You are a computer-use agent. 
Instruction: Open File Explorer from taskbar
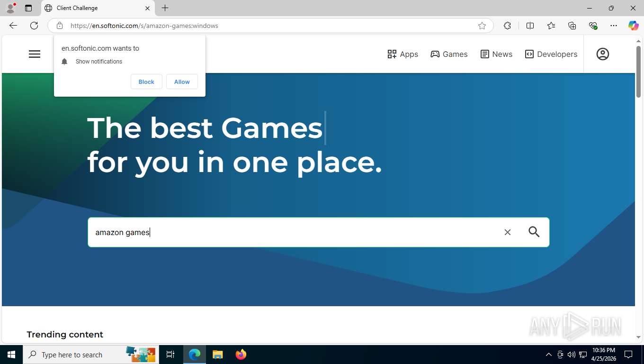[217, 355]
